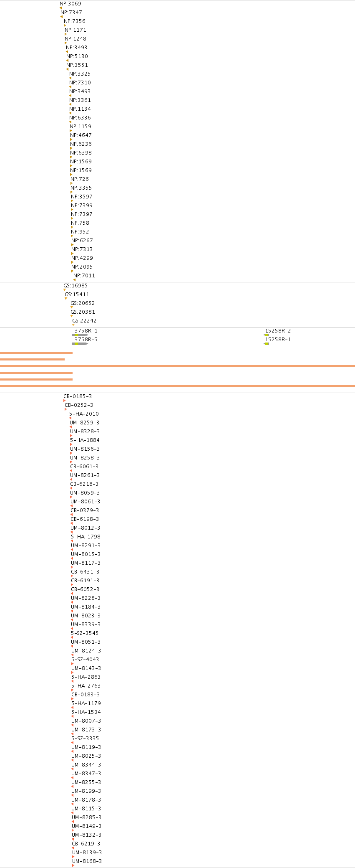Select the UM-8344-3 feature
Image resolution: width=355 pixels, height=868 pixels.
point(86,765)
